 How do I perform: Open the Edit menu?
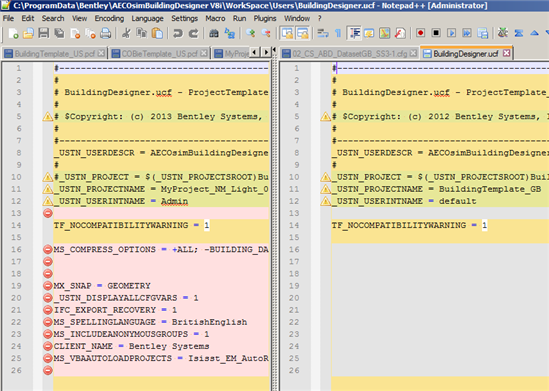point(28,18)
